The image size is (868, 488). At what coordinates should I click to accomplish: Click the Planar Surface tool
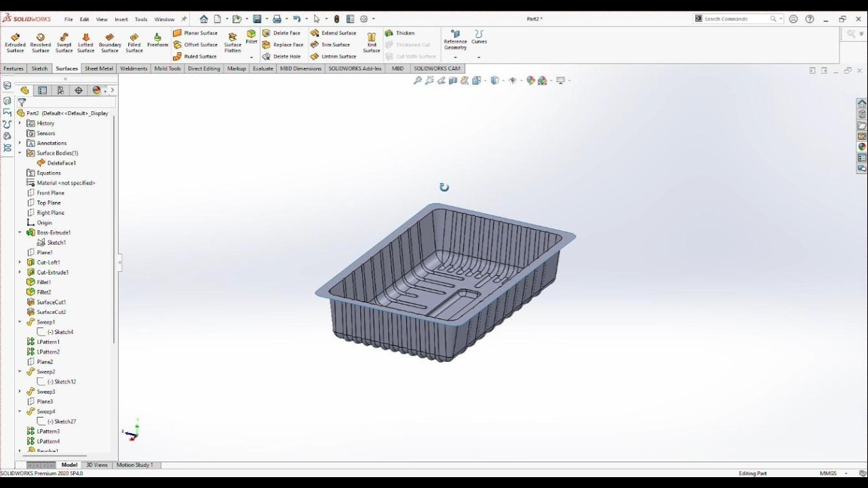[195, 33]
